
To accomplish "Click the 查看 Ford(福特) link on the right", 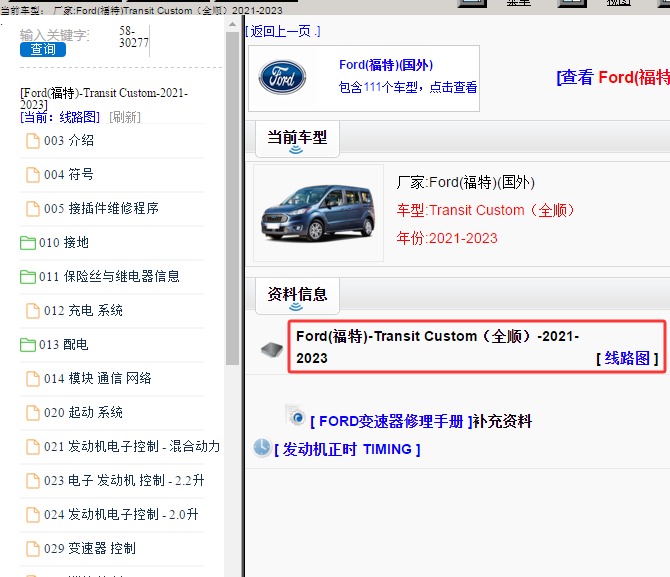I will point(613,77).
